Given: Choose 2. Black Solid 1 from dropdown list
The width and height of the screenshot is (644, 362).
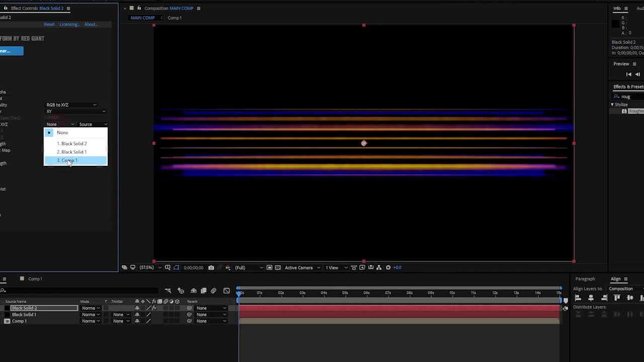Looking at the screenshot, I should coord(75,152).
